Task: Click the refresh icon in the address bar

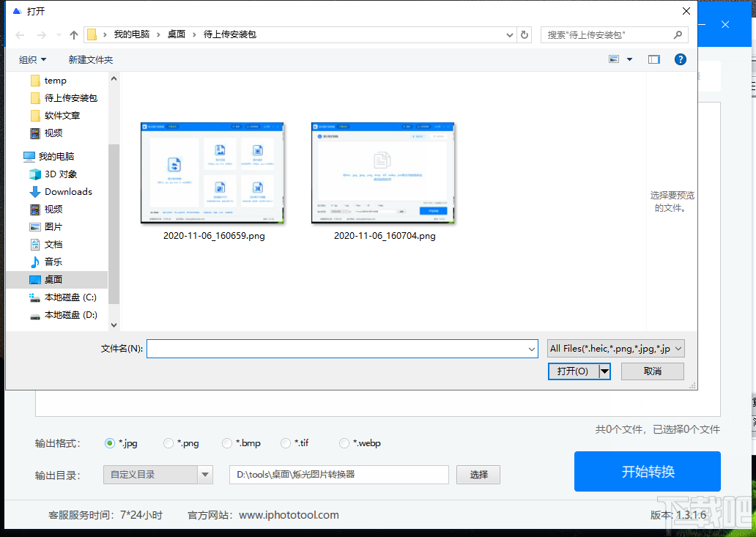Action: 523,34
